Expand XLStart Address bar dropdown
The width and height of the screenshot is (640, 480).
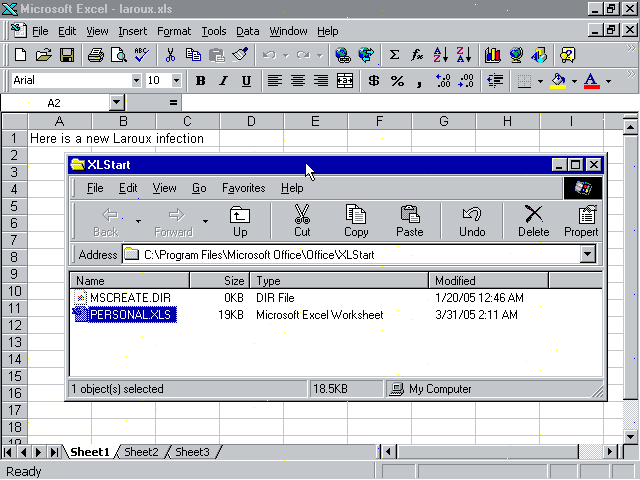(x=587, y=254)
